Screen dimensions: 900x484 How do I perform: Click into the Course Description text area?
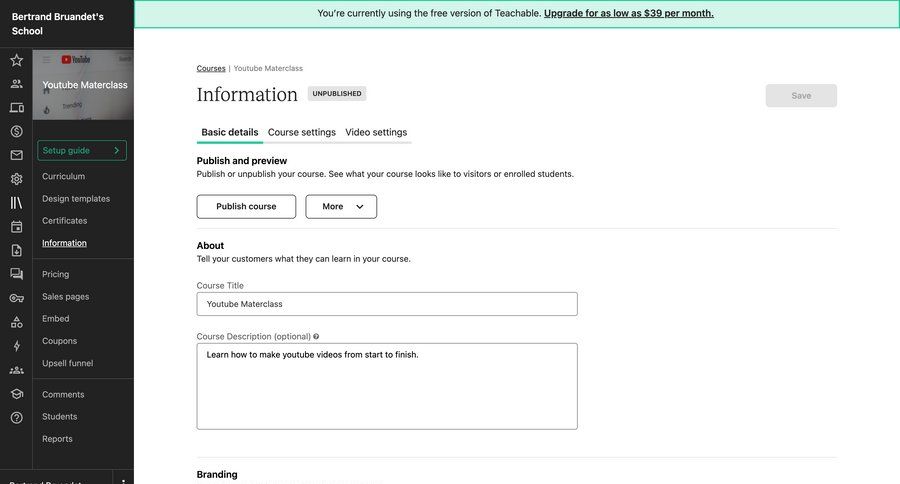coord(387,386)
